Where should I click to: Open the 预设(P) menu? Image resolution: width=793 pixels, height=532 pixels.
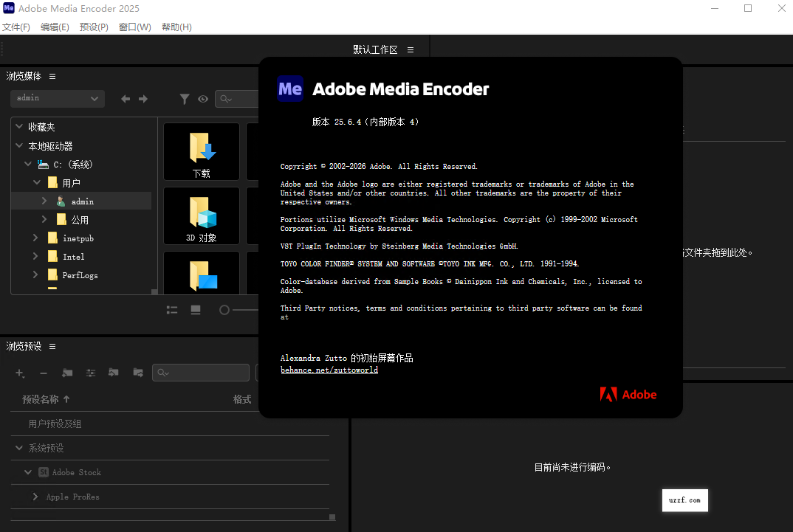coord(94,27)
